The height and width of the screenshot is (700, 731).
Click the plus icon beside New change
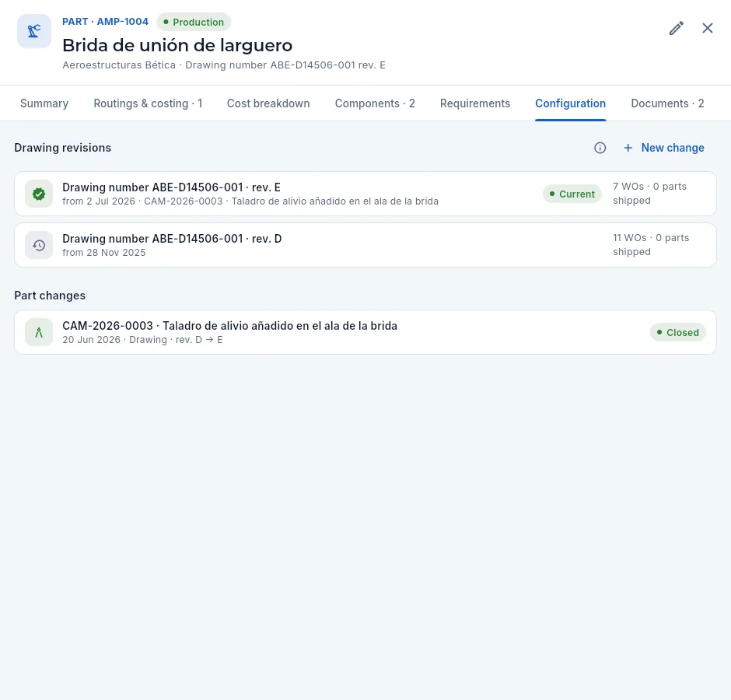coord(628,148)
